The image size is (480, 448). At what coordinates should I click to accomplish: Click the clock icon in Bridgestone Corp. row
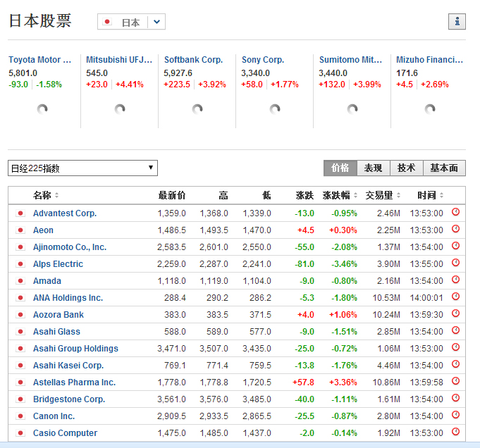pyautogui.click(x=456, y=398)
